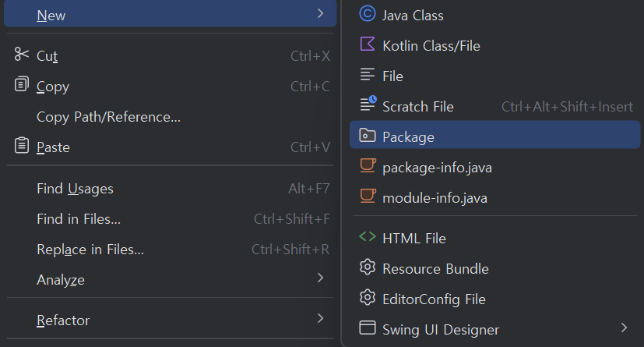
Task: Select Copy Path/Reference... entry
Action: [170, 117]
